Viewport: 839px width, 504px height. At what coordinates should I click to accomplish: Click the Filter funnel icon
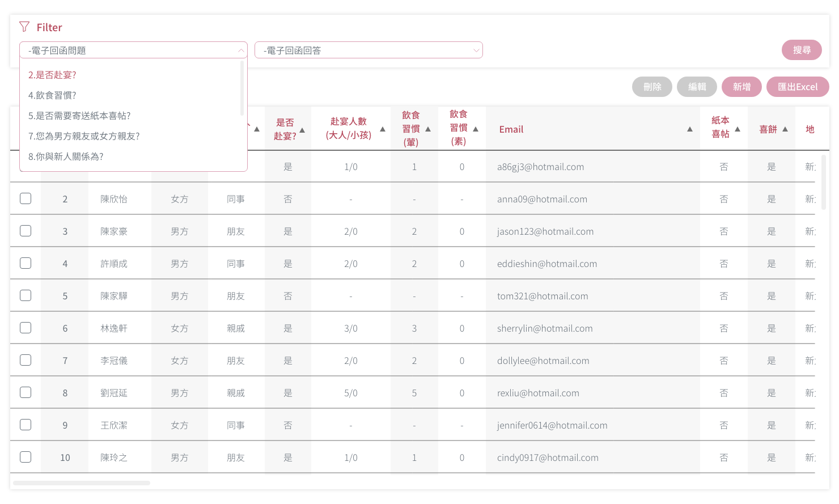[24, 27]
